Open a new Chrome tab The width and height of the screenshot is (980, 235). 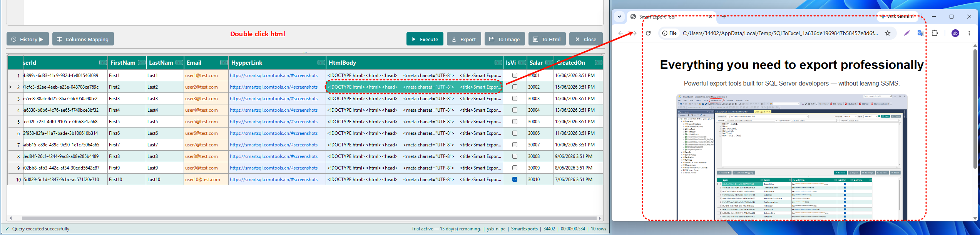(x=724, y=17)
